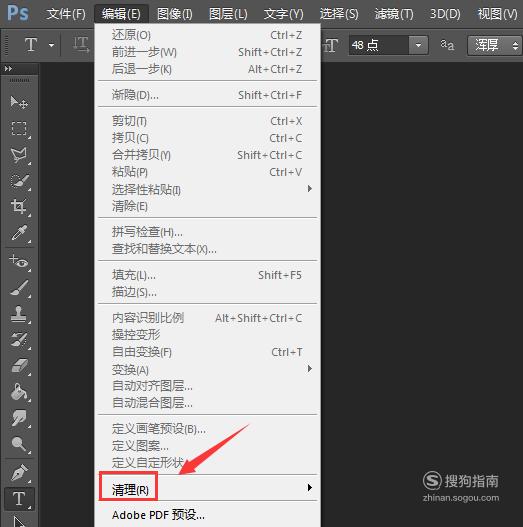This screenshot has height=527, width=523.
Task: Choose 查找和替换文本(X)... entry
Action: (x=208, y=249)
